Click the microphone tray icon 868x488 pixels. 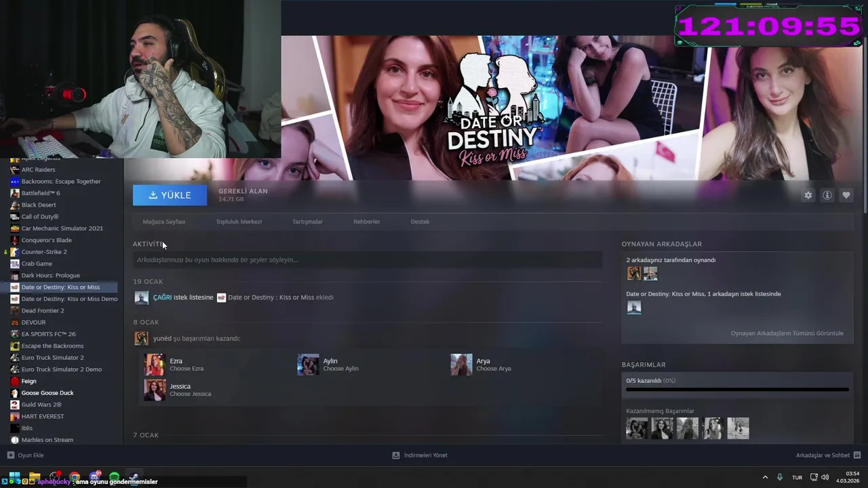[x=780, y=477]
